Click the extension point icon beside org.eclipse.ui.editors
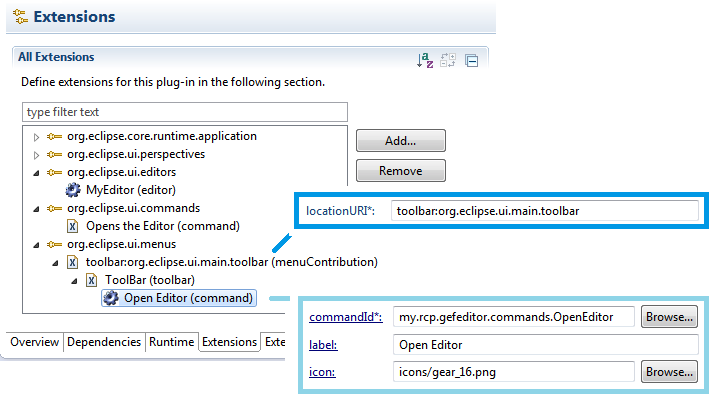The height and width of the screenshot is (398, 713). click(x=55, y=172)
